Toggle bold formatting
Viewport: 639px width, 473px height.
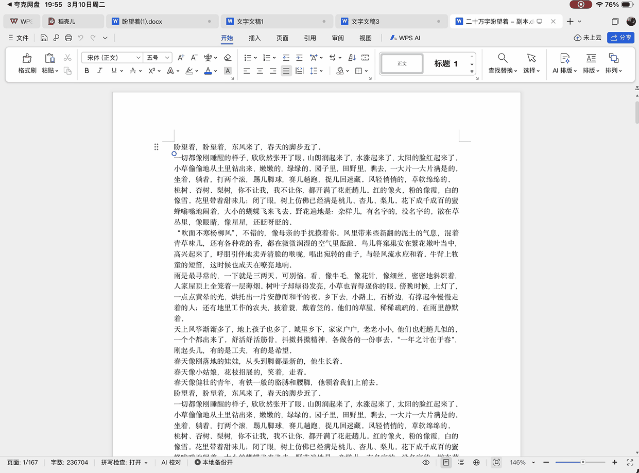[x=88, y=72]
